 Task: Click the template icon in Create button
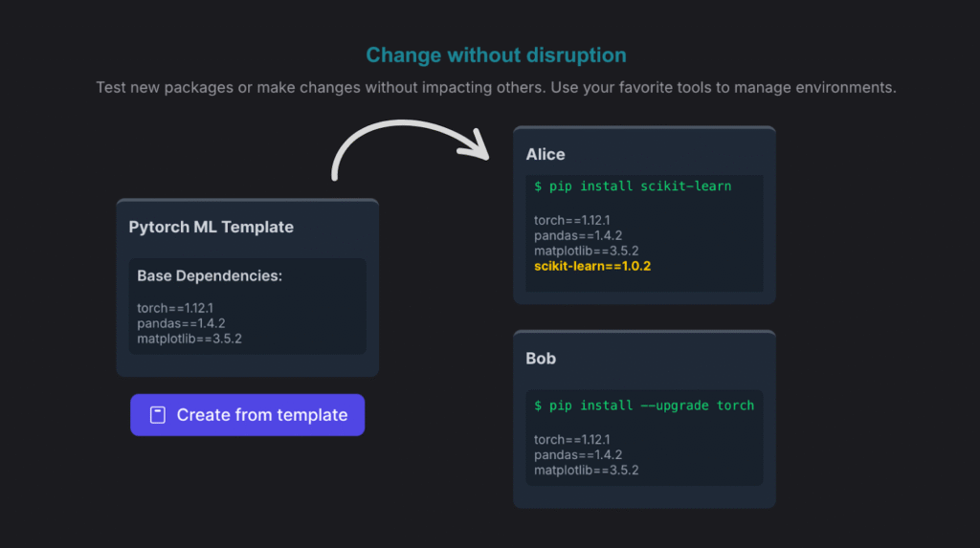pyautogui.click(x=158, y=415)
